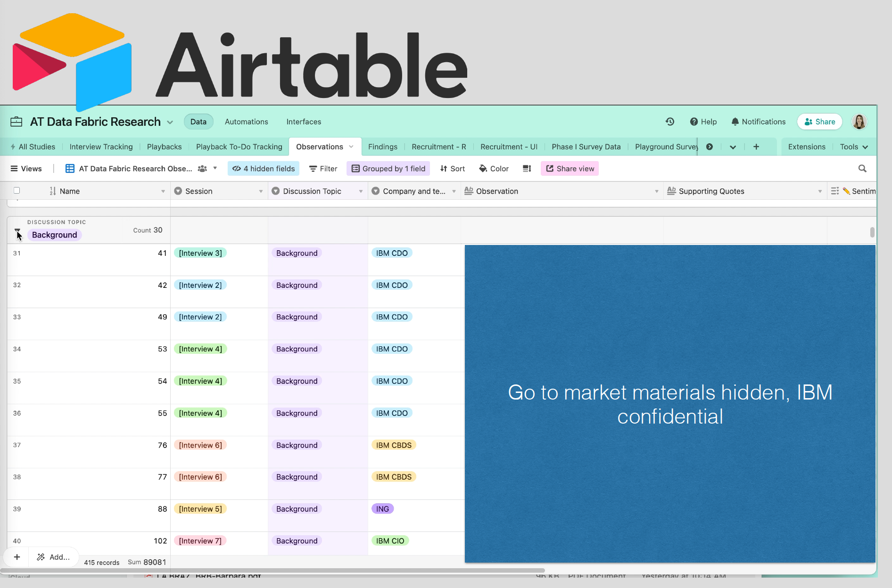The height and width of the screenshot is (588, 892).
Task: Open the Name column dropdown arrow
Action: (x=163, y=191)
